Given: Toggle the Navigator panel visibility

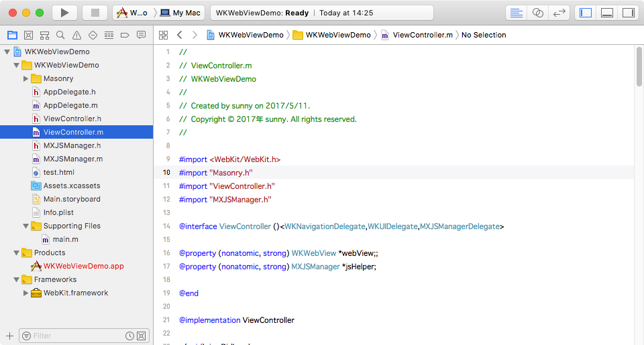Looking at the screenshot, I should [x=585, y=13].
